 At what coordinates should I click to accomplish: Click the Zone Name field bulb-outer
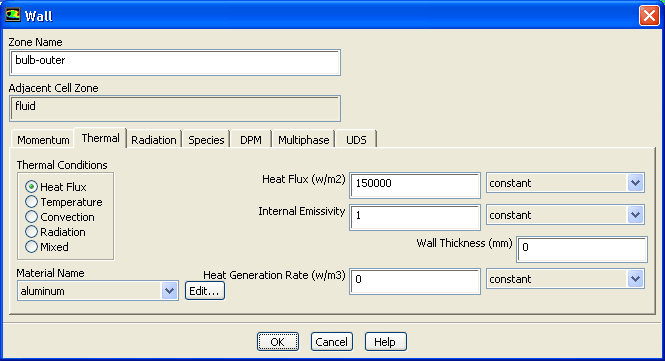click(x=175, y=62)
